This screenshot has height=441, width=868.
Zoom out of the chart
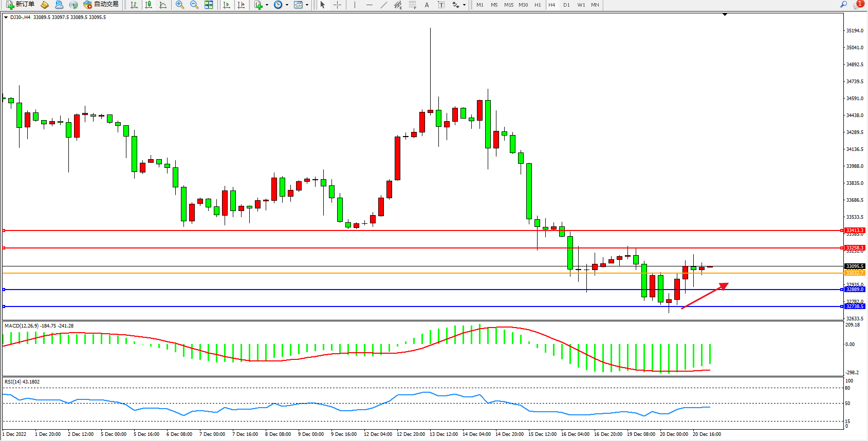coord(194,5)
